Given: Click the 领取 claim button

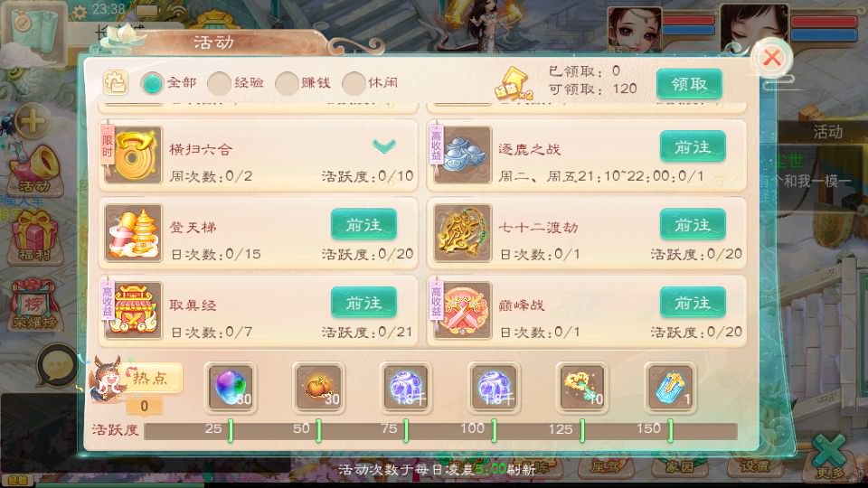Looking at the screenshot, I should coord(689,84).
